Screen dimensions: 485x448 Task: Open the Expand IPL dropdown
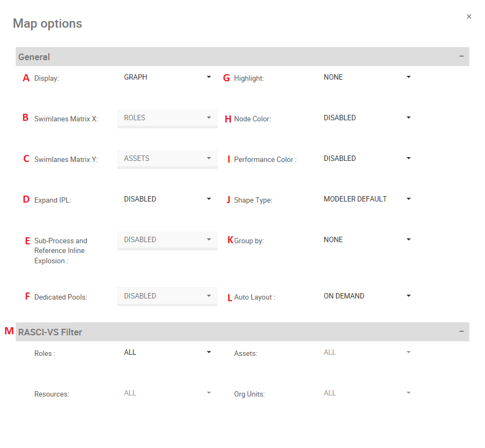167,199
